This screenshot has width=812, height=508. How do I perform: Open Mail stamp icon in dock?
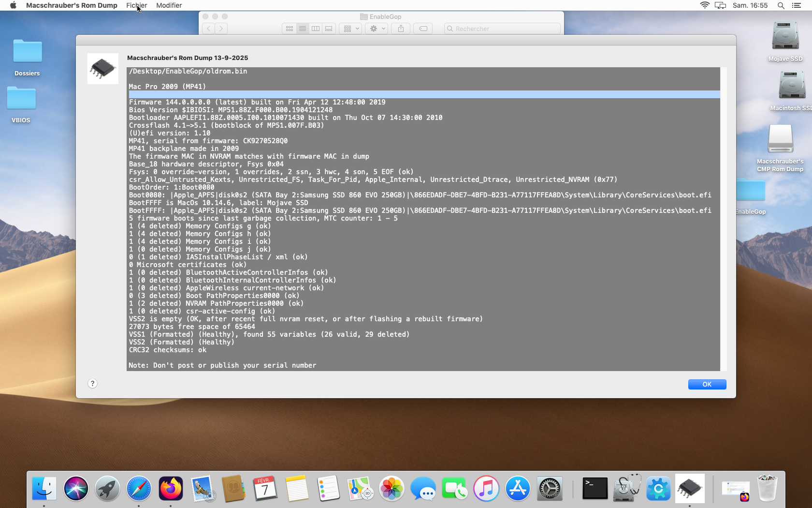click(202, 488)
